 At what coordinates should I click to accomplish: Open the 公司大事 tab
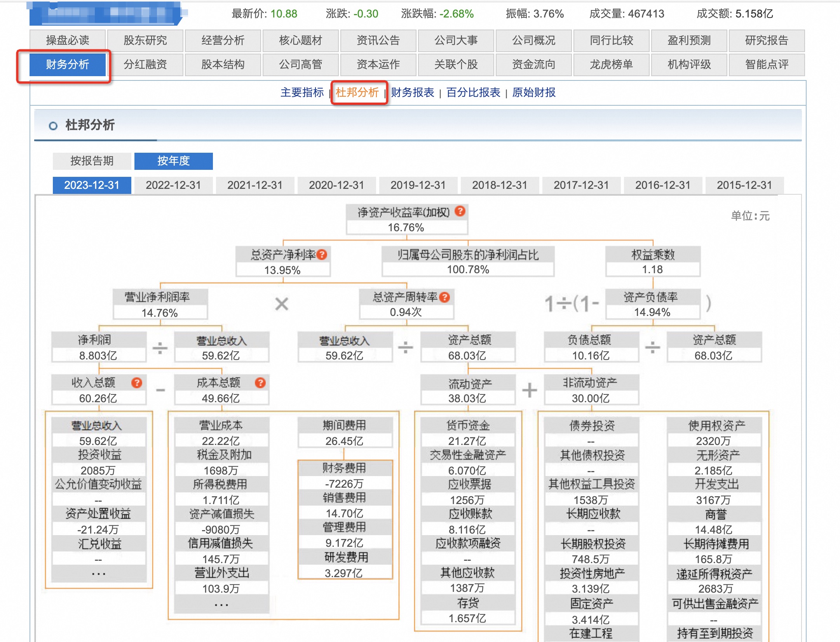[456, 40]
